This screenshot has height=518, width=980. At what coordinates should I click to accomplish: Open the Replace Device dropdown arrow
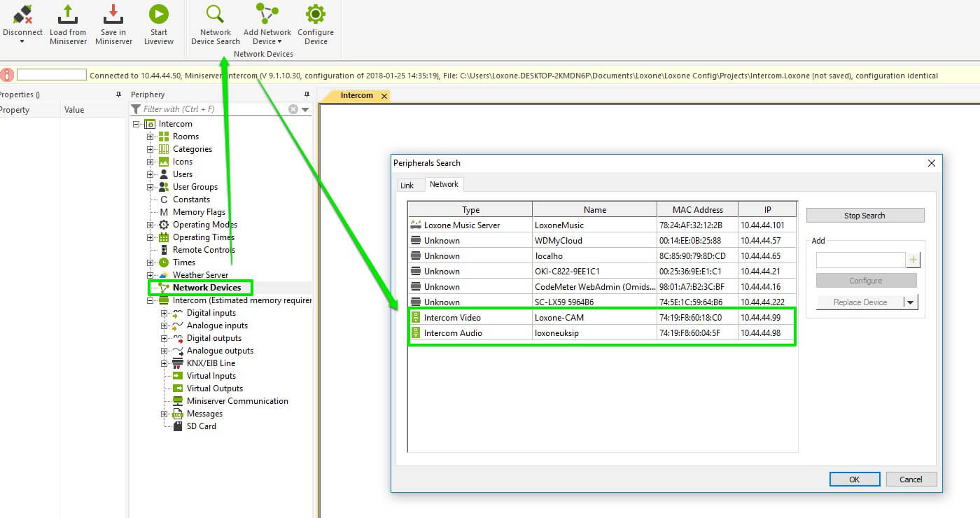click(909, 302)
